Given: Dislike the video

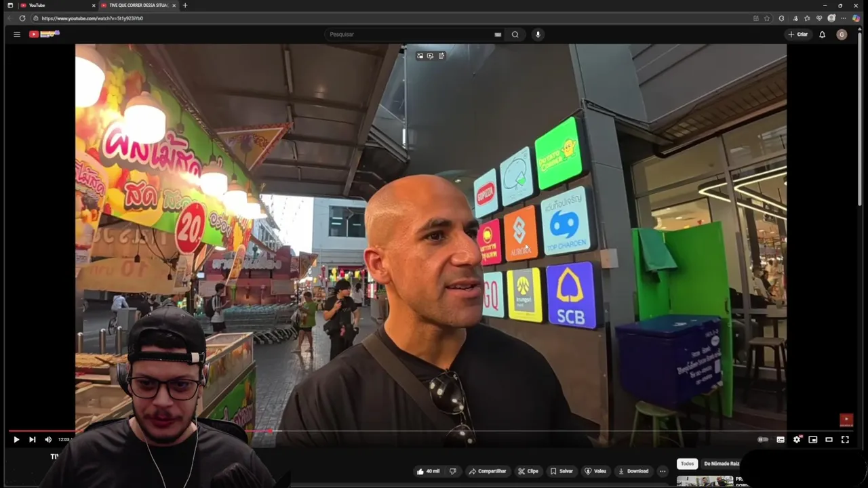Looking at the screenshot, I should click(x=453, y=471).
